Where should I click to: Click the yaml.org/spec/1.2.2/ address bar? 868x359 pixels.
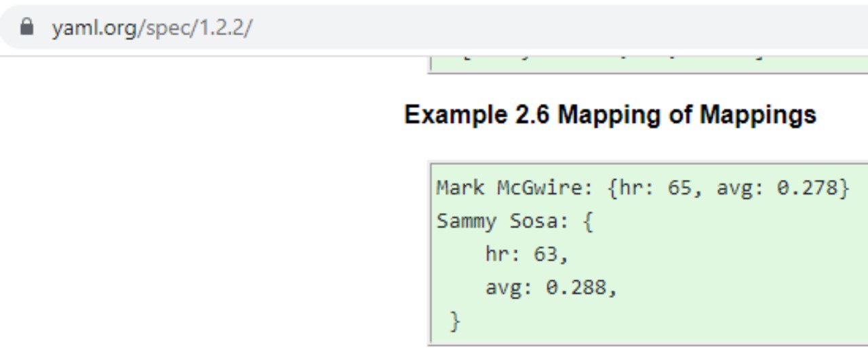pyautogui.click(x=434, y=28)
